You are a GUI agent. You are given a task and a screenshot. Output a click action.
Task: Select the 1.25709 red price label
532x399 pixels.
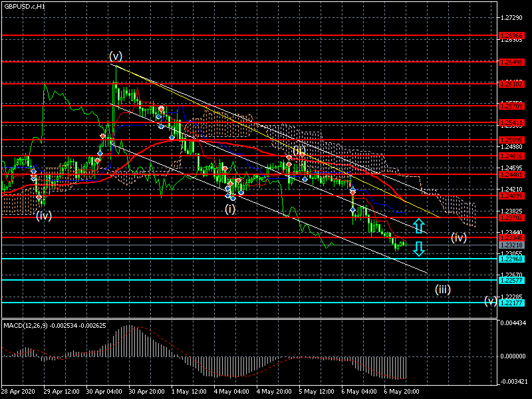point(511,106)
